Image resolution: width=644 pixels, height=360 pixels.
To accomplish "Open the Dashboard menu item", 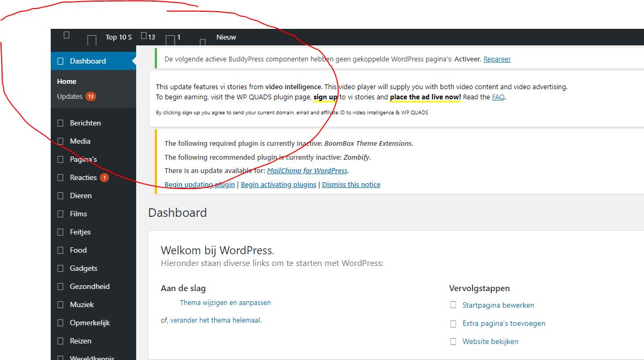I will coord(93,61).
